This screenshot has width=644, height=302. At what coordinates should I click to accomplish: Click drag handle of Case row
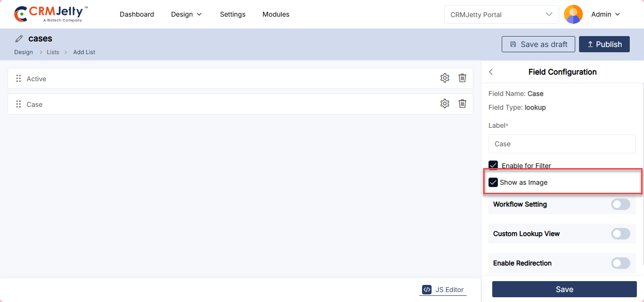[18, 104]
